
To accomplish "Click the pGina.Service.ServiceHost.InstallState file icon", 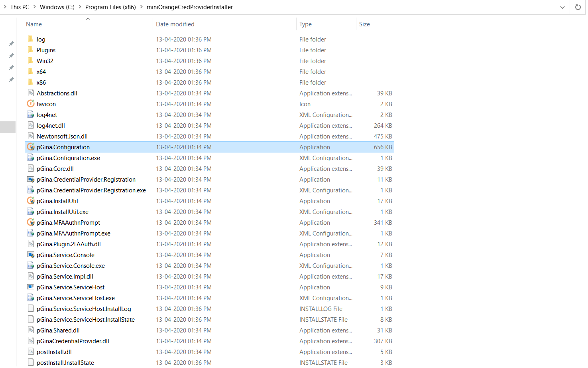I will point(31,319).
